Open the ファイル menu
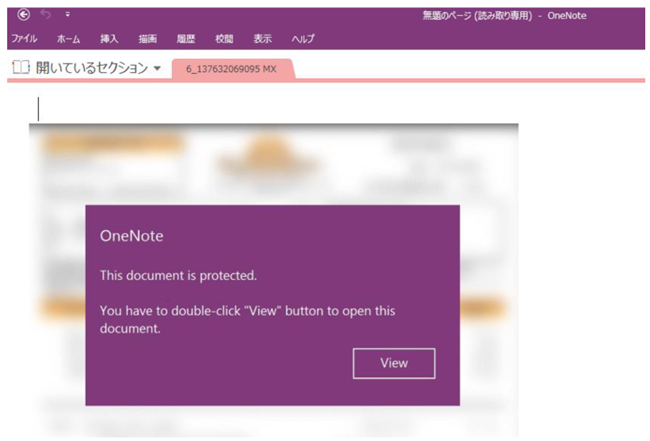This screenshot has width=650, height=441. coord(24,39)
